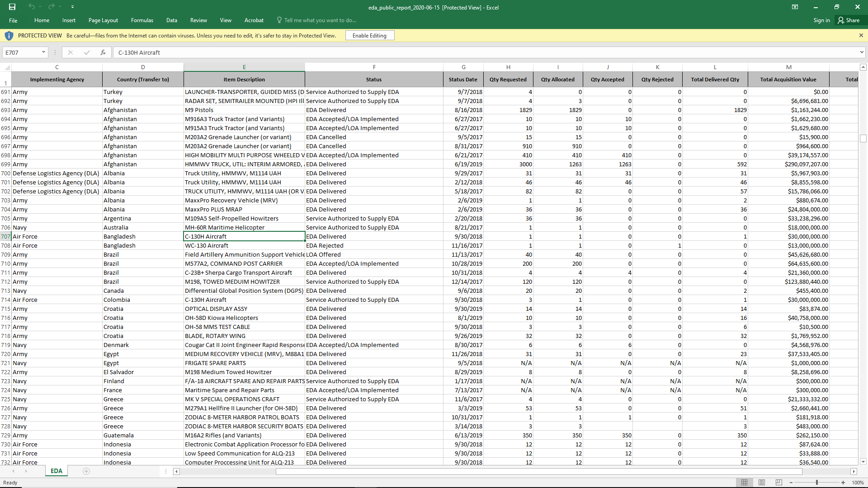The width and height of the screenshot is (868, 488).
Task: Click vertical scrollbar up arrow
Action: pos(863,67)
